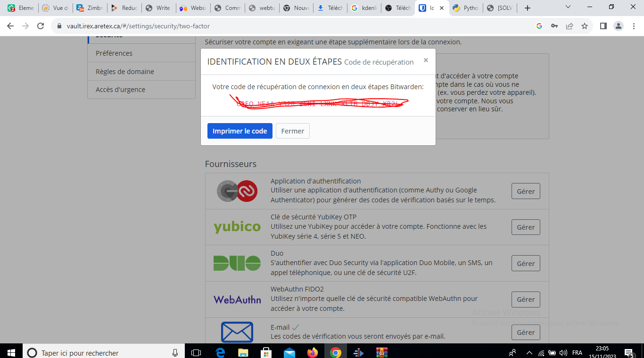Open the Mail app from the taskbar
The width and height of the screenshot is (644, 358).
(289, 352)
